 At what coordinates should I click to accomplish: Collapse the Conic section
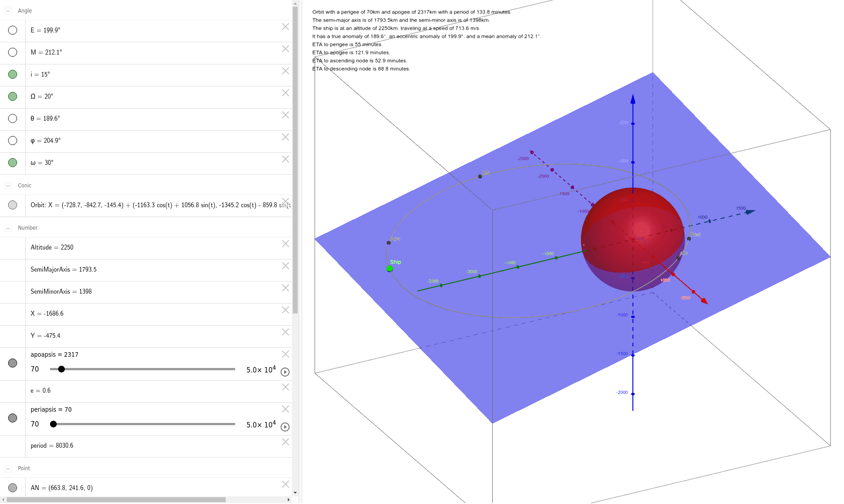tap(7, 185)
